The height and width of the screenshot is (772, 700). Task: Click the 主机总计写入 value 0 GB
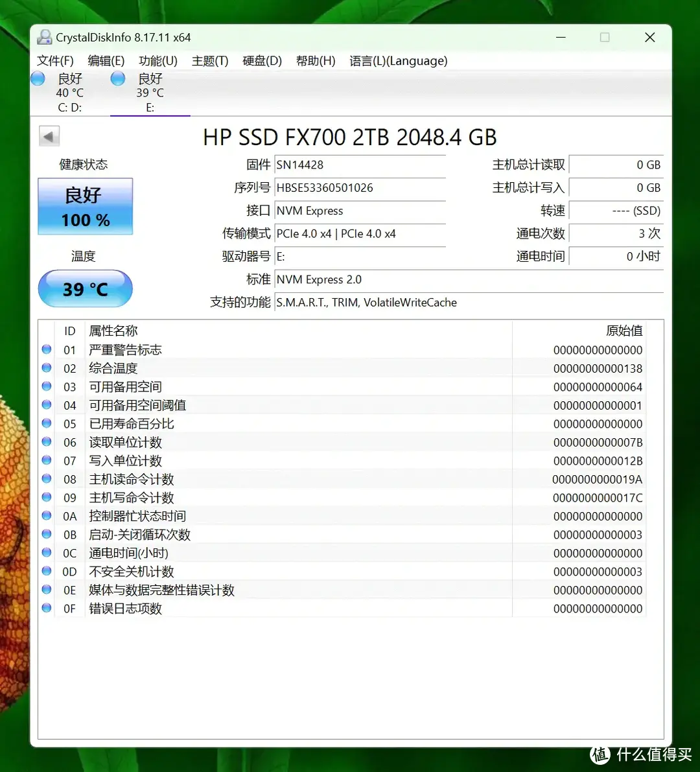tap(616, 188)
